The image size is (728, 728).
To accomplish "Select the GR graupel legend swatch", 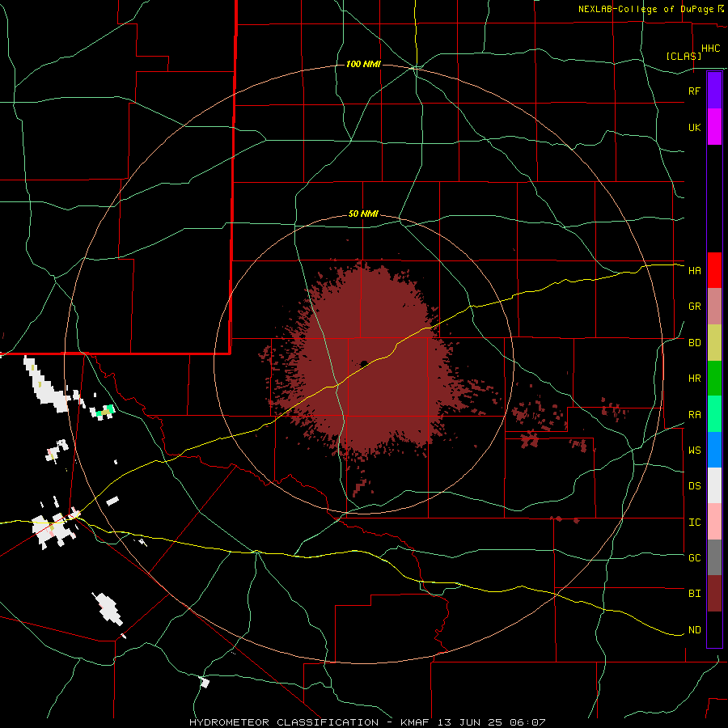I will coord(714,307).
